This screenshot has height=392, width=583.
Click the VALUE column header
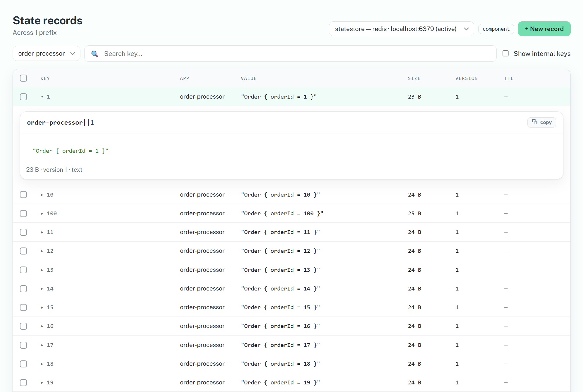[x=248, y=78]
